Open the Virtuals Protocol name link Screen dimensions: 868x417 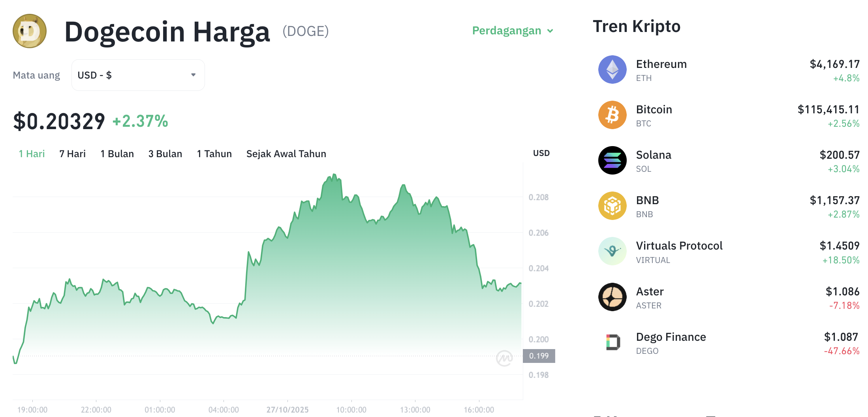pos(679,246)
